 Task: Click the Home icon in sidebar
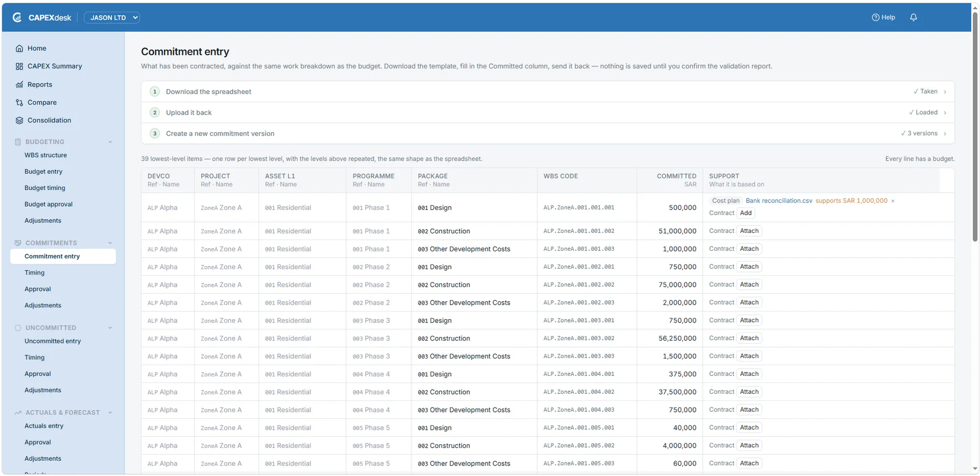coord(20,48)
